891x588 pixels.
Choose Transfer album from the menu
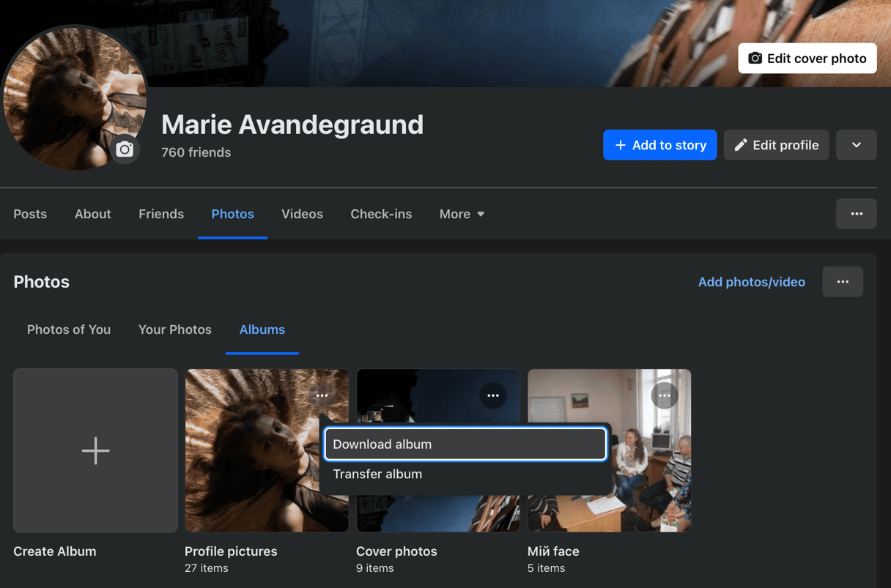click(465, 474)
